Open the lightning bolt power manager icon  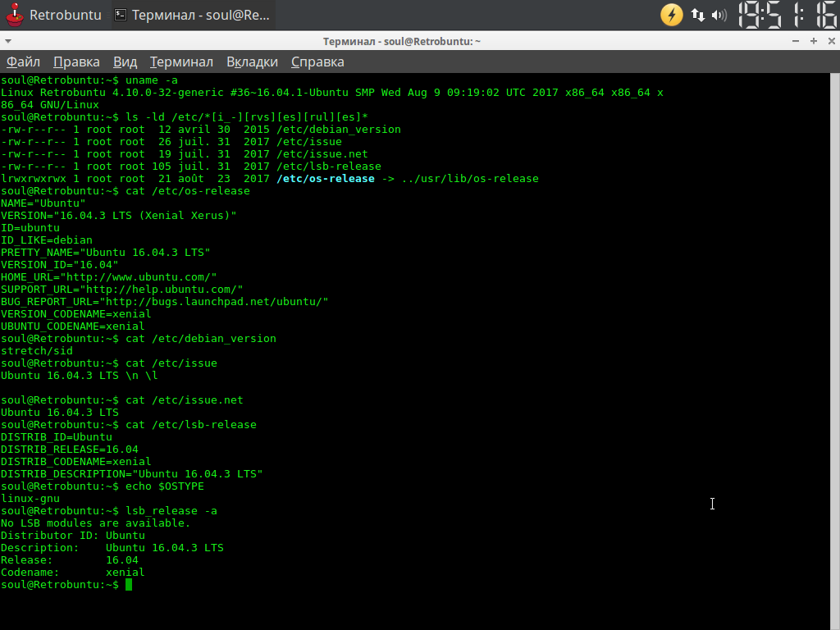coord(671,15)
